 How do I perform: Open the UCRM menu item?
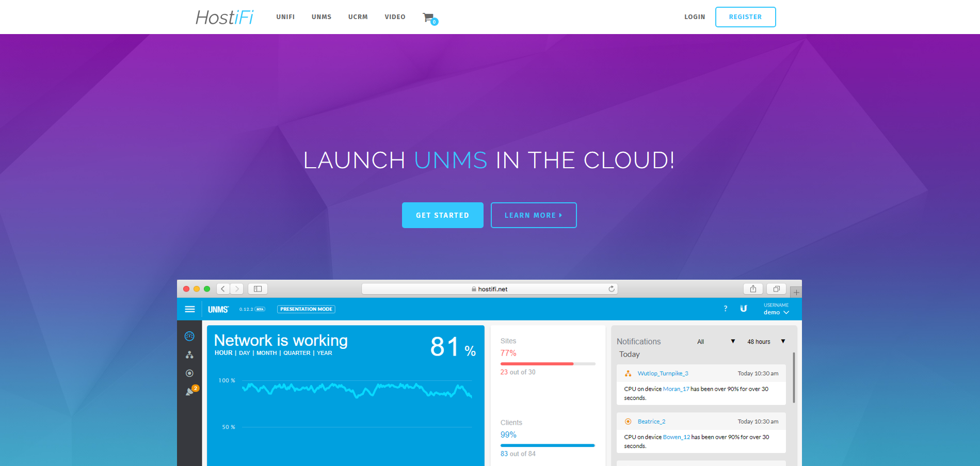358,17
